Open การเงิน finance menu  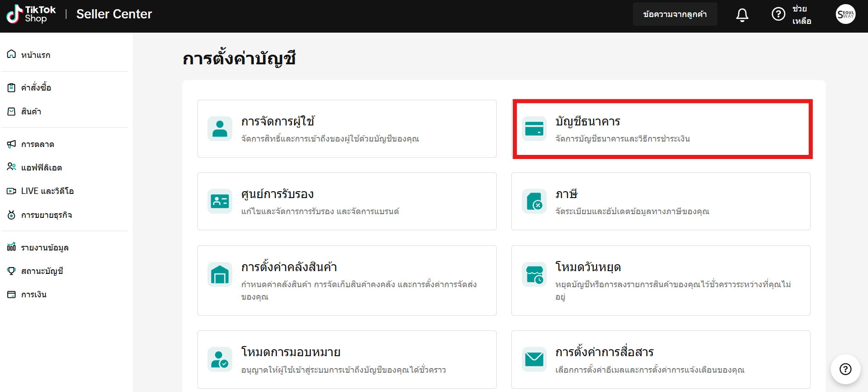coord(34,295)
